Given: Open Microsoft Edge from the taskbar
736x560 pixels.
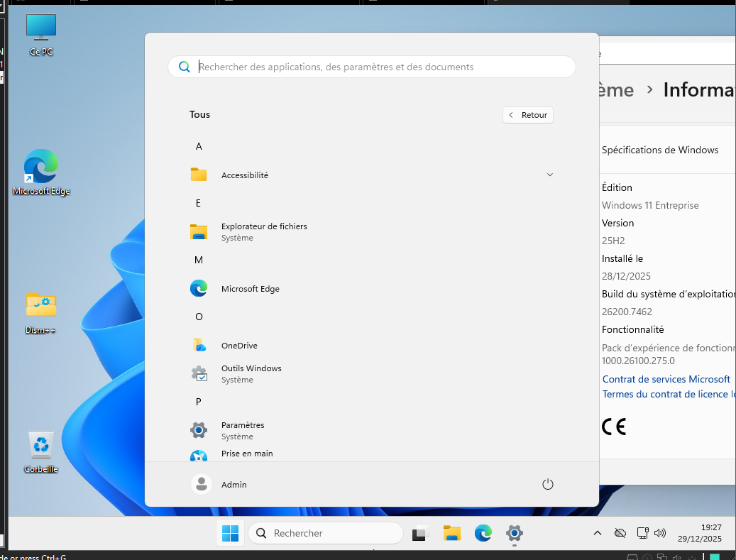Looking at the screenshot, I should click(483, 533).
